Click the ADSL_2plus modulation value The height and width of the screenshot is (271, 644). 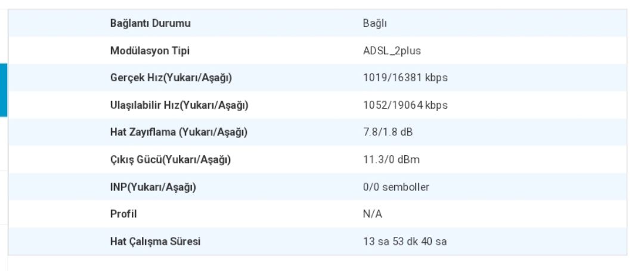coord(392,51)
